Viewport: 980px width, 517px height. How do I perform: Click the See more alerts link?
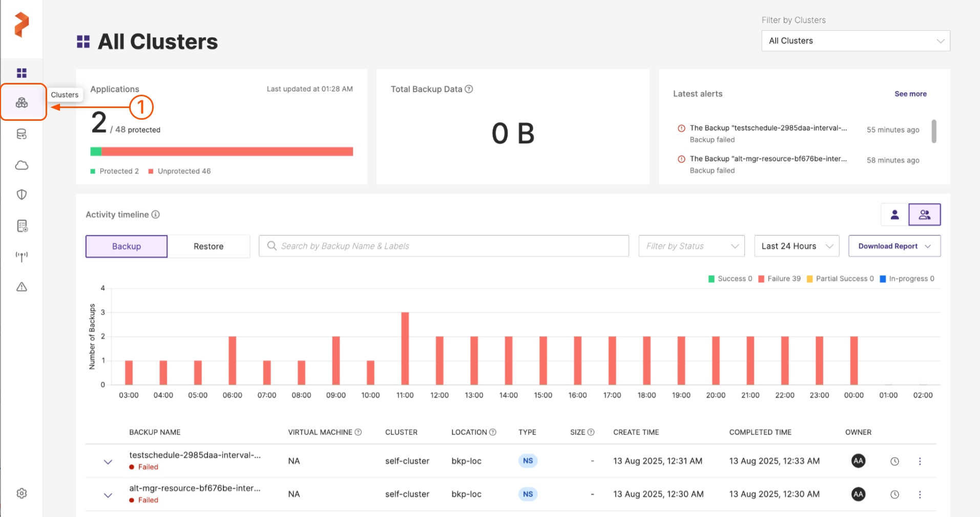(910, 94)
